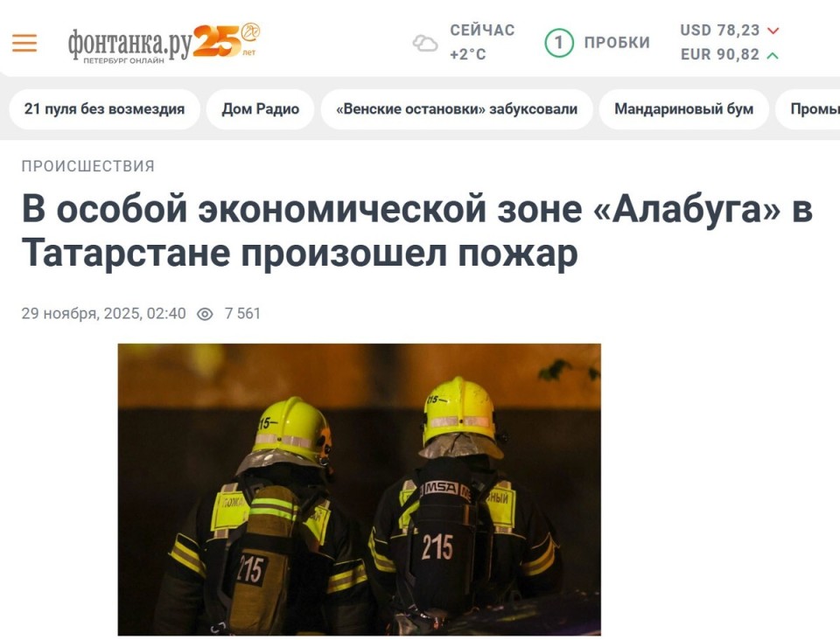Click the red USD down arrow
Image resolution: width=840 pixels, height=640 pixels.
point(773,31)
